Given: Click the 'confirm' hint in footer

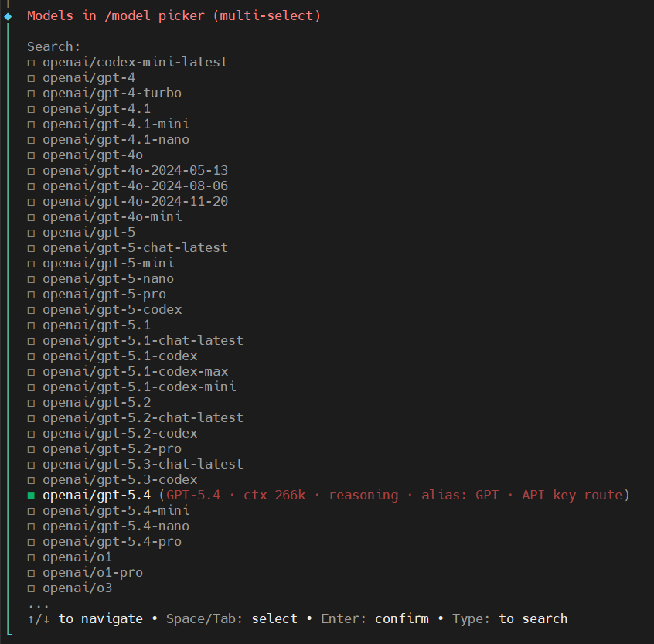Looking at the screenshot, I should coord(401,618).
